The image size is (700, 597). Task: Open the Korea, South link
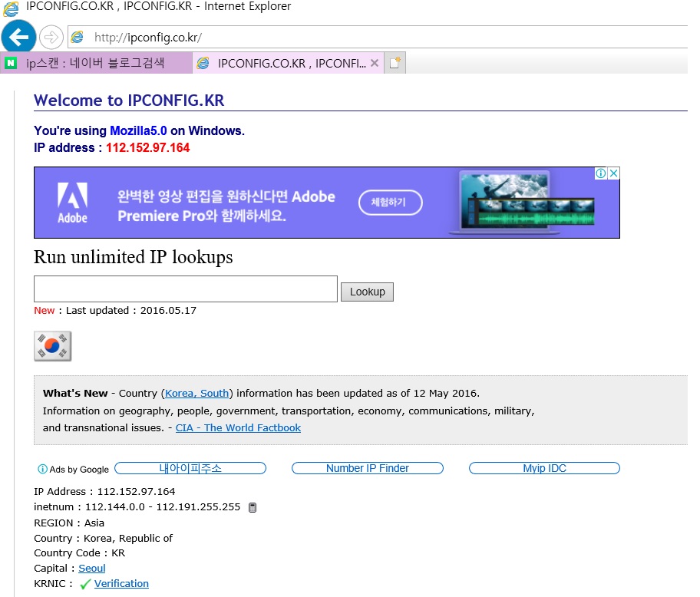coord(196,393)
